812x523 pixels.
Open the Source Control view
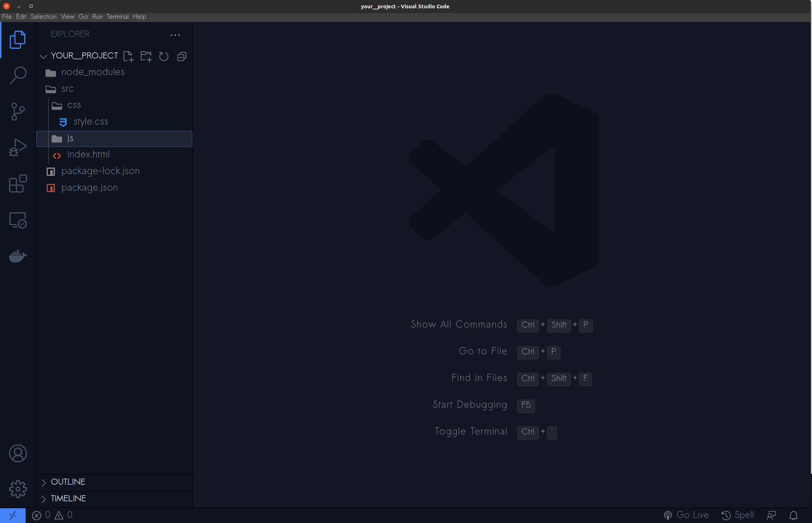pyautogui.click(x=18, y=112)
